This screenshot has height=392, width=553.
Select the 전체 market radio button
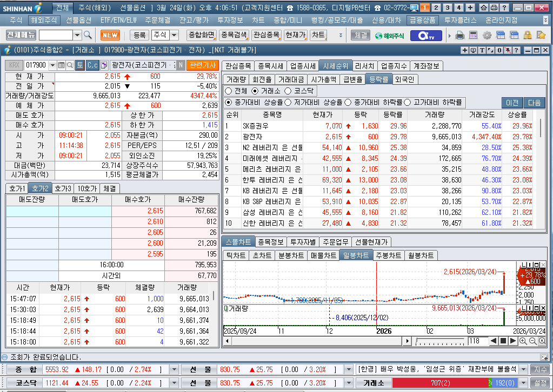[228, 91]
